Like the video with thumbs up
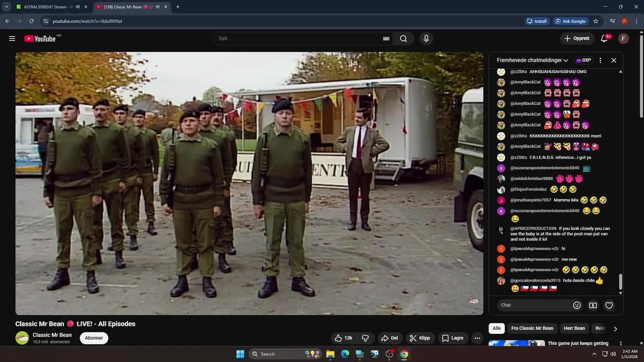Viewport: 644px width, 362px height. click(x=343, y=338)
